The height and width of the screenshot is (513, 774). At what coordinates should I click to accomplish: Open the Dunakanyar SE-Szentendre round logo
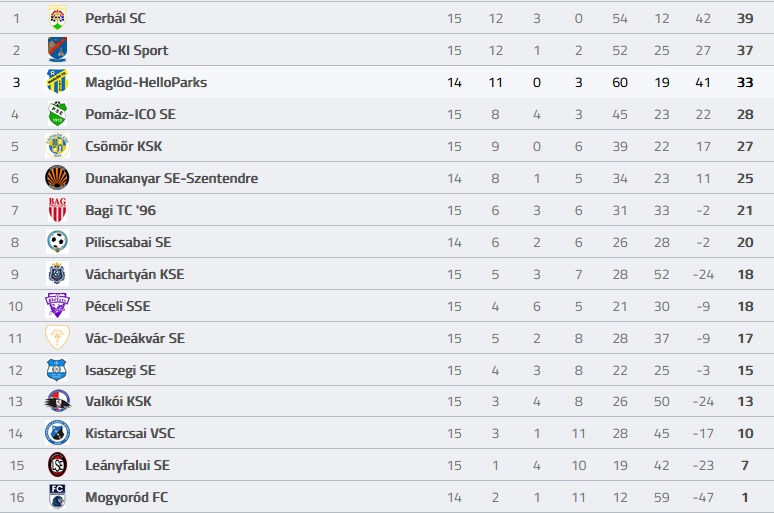click(x=57, y=178)
